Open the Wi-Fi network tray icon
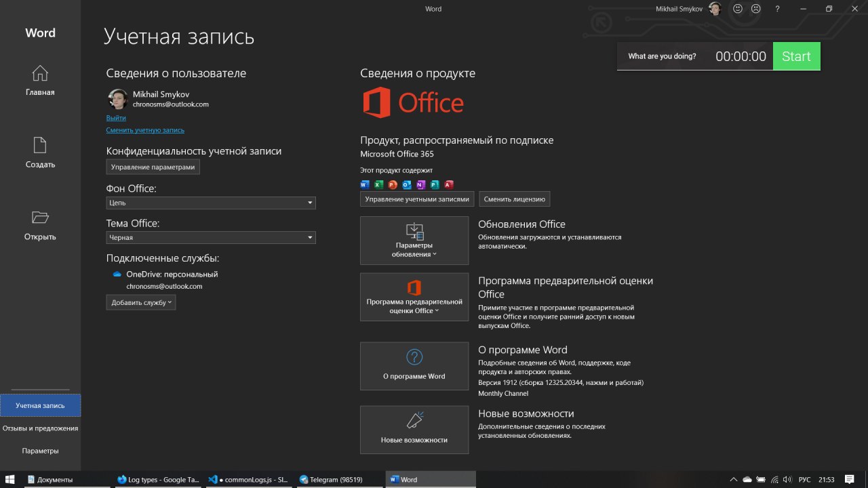This screenshot has width=868, height=488. point(776,479)
